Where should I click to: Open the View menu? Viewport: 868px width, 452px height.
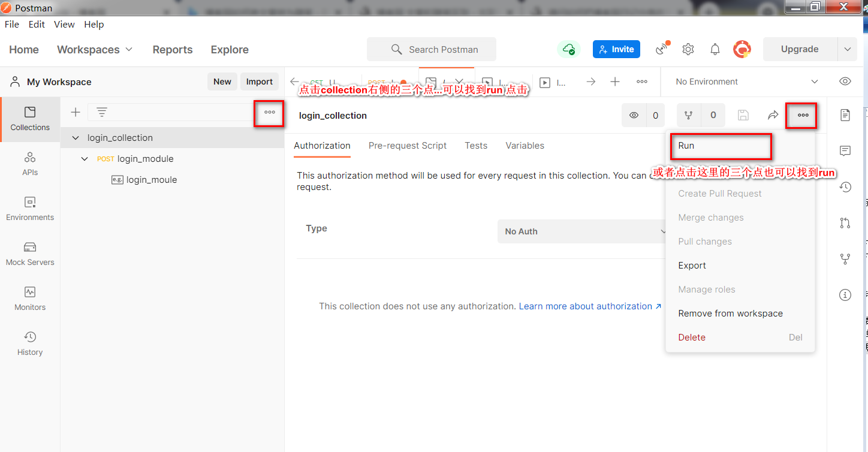64,24
